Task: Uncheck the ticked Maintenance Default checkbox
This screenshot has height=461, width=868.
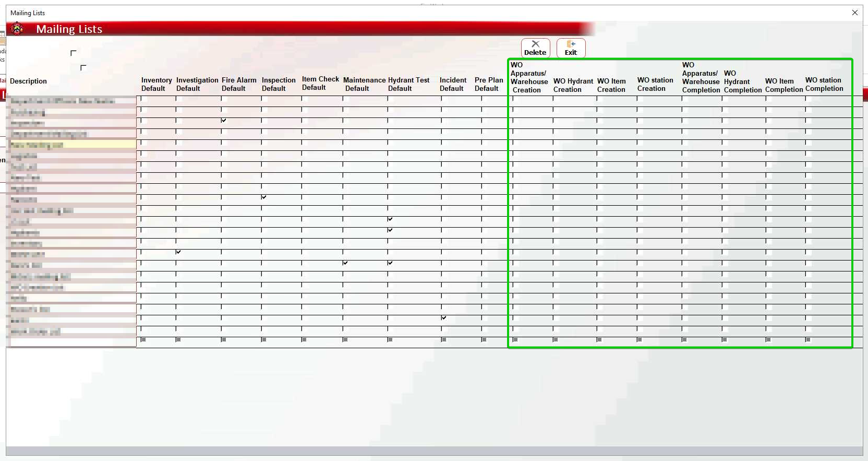Action: coord(345,263)
